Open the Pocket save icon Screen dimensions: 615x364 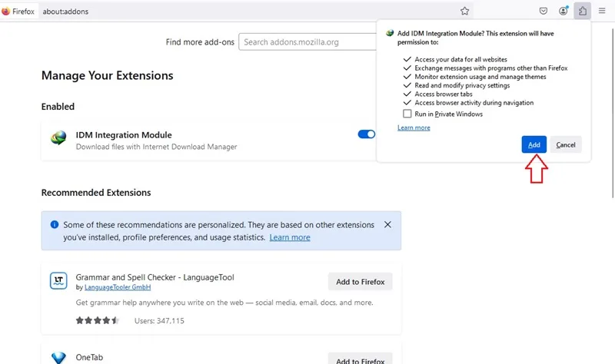pos(544,11)
